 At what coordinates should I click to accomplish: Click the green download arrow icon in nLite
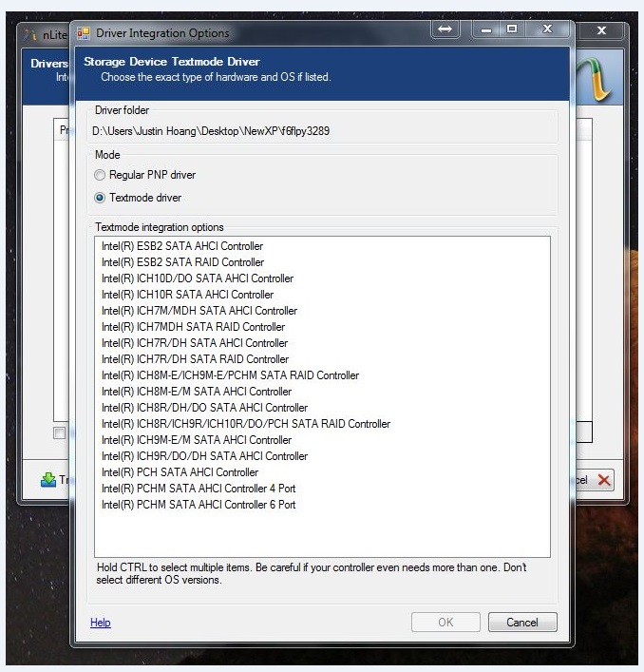tap(48, 480)
